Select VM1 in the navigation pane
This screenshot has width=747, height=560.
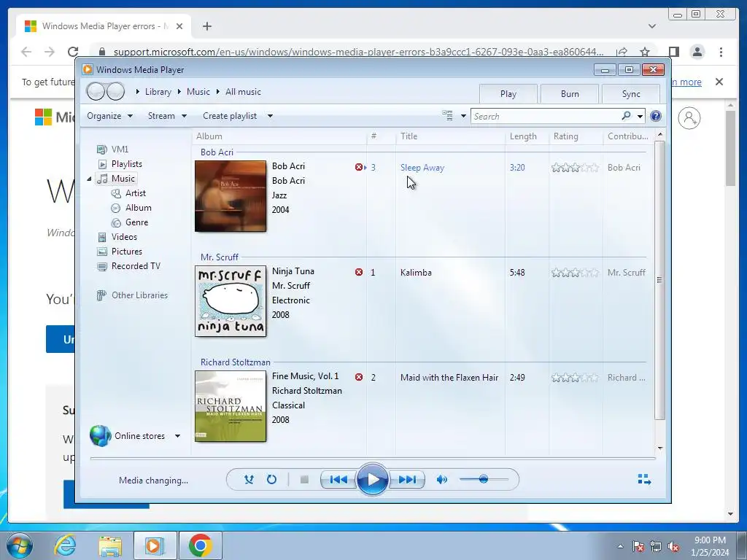[x=113, y=149]
